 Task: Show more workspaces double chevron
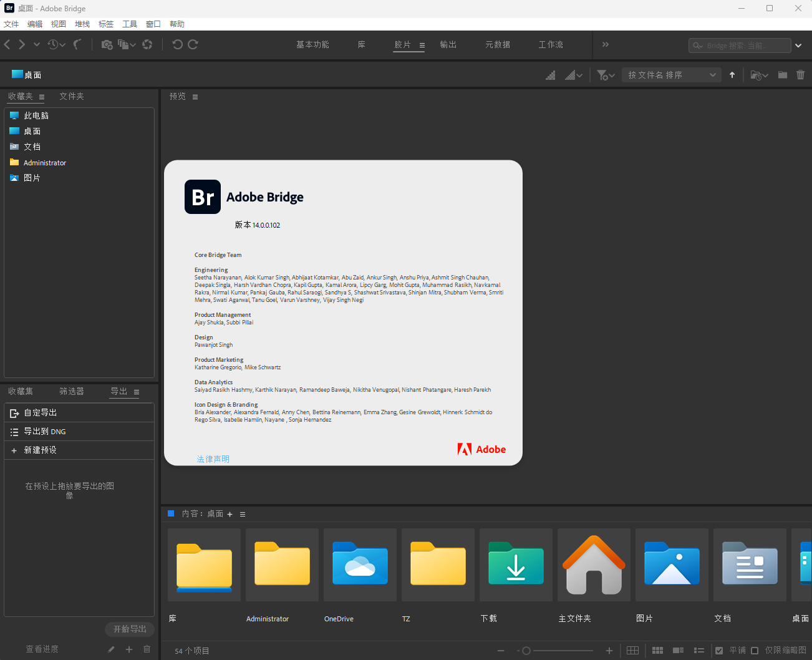tap(605, 44)
